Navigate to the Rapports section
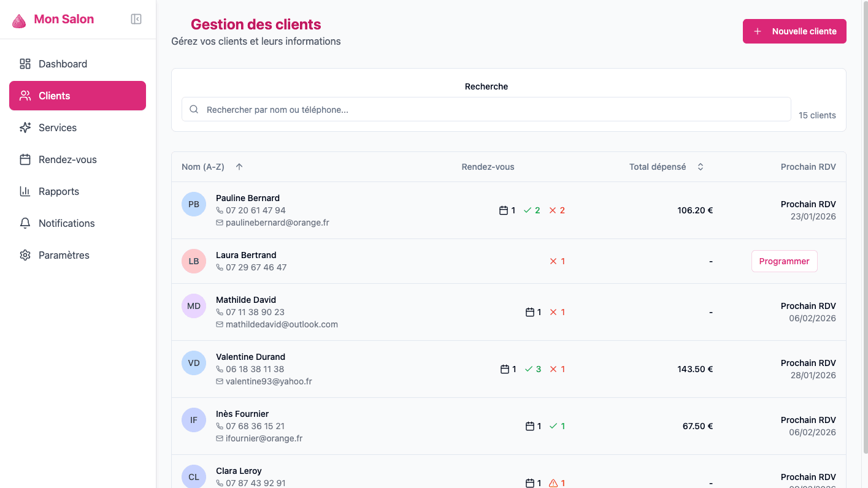This screenshot has width=868, height=488. [x=58, y=191]
